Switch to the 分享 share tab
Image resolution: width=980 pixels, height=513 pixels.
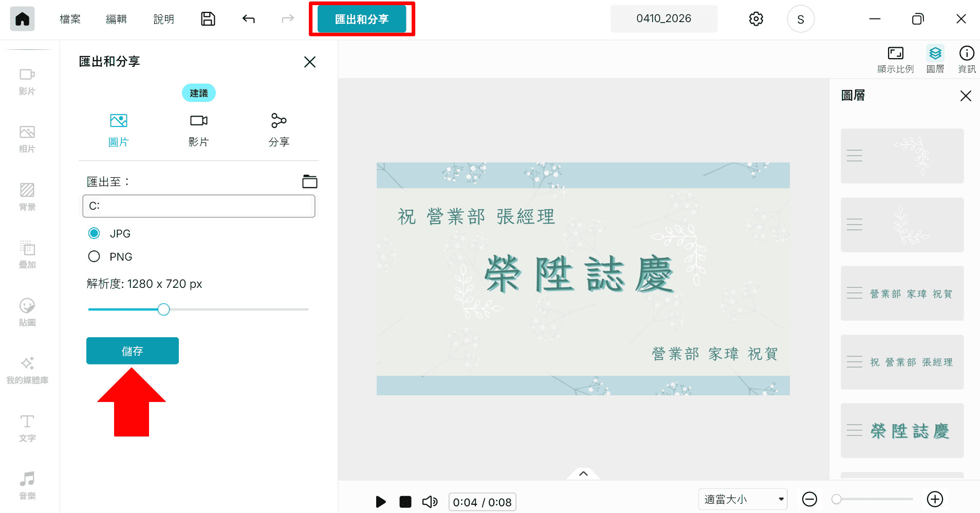pos(278,129)
